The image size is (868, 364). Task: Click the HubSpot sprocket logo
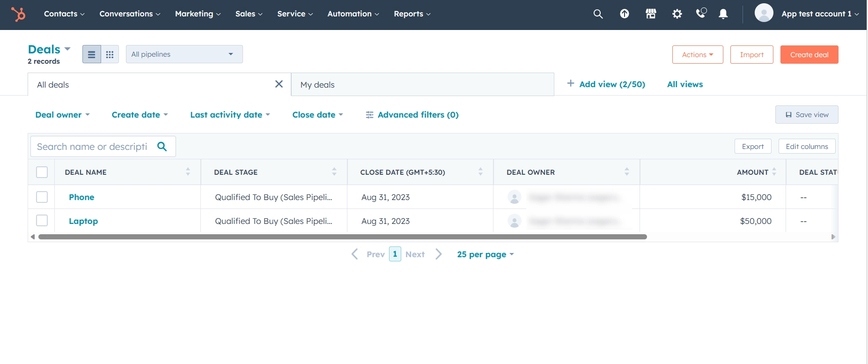pos(18,14)
